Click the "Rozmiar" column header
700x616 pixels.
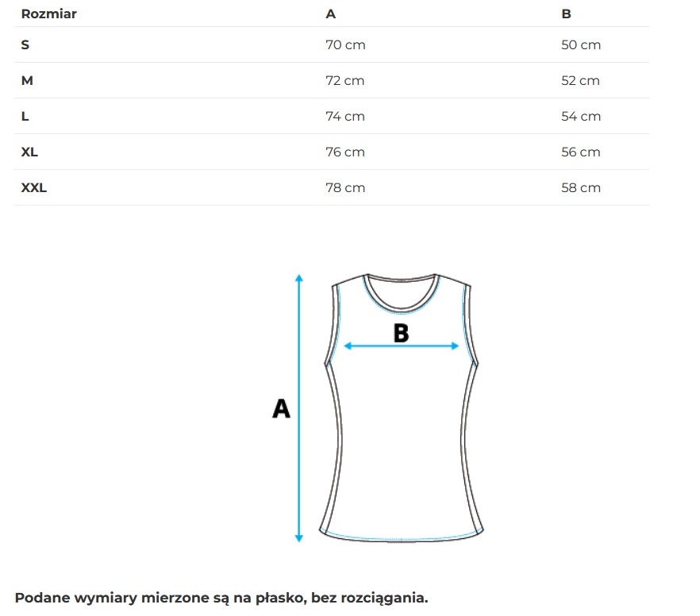[48, 13]
